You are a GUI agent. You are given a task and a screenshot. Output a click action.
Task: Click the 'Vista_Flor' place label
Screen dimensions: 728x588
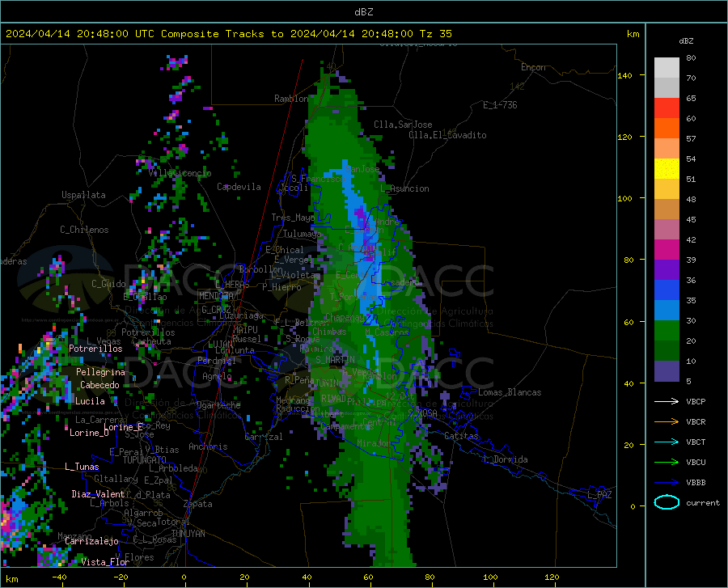105,562
